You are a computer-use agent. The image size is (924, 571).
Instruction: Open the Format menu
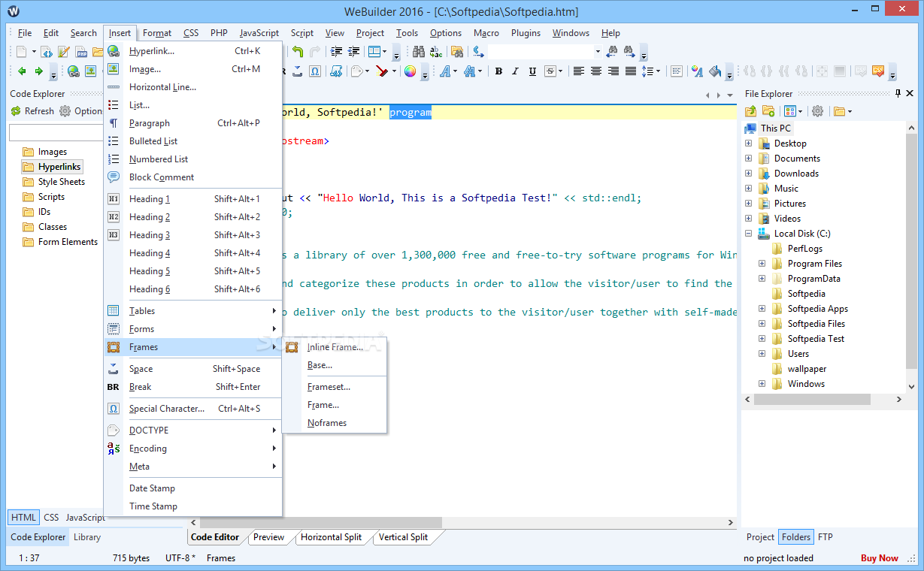(157, 33)
